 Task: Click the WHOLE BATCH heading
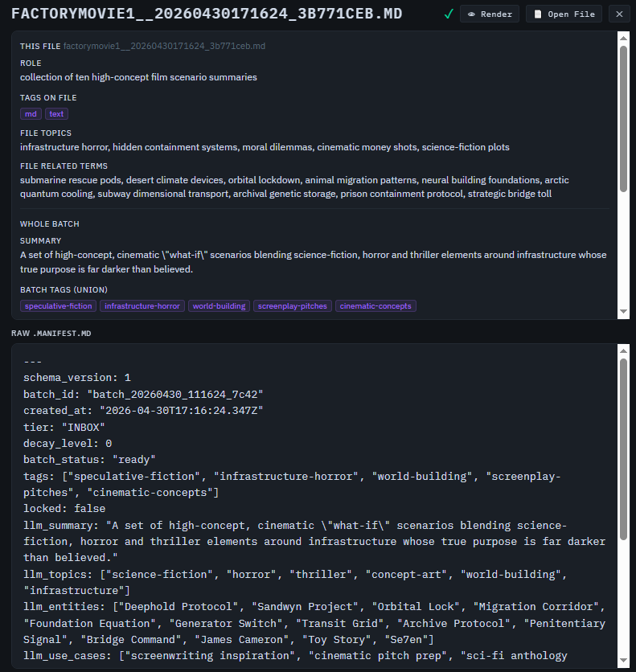pos(50,223)
